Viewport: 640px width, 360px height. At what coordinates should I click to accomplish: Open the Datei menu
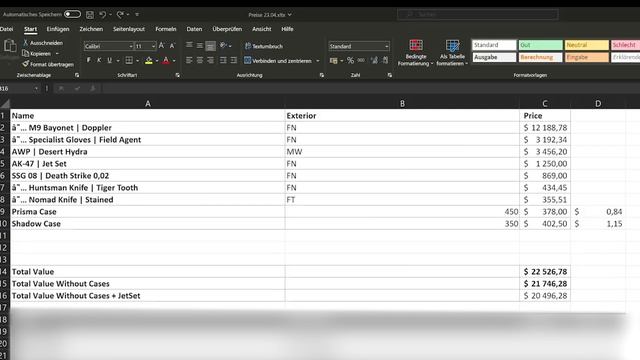tap(6, 29)
